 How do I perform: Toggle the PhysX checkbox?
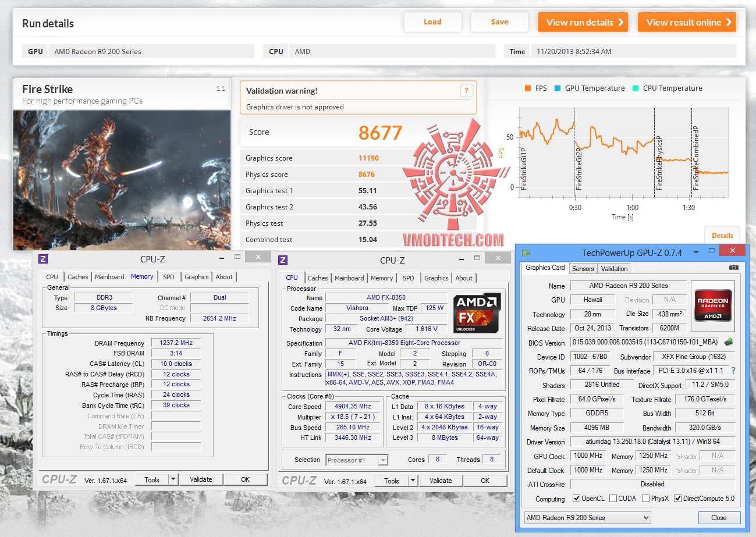pyautogui.click(x=646, y=499)
